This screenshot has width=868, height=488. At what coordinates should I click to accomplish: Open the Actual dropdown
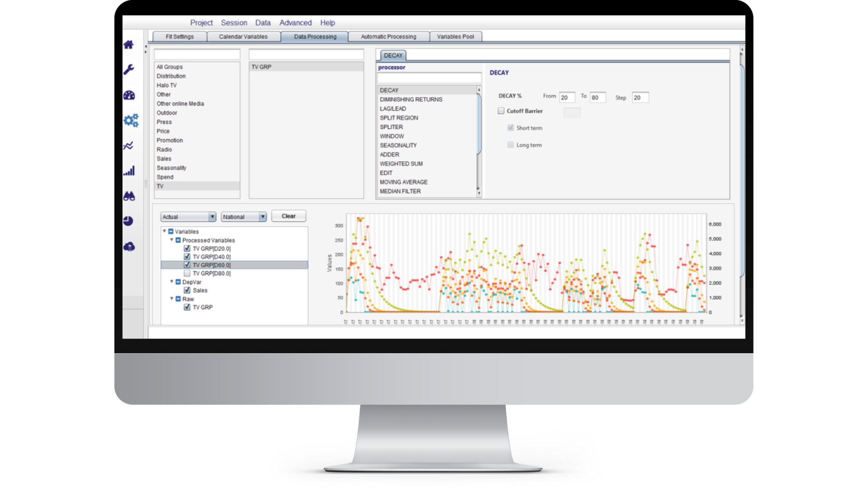[x=189, y=217]
